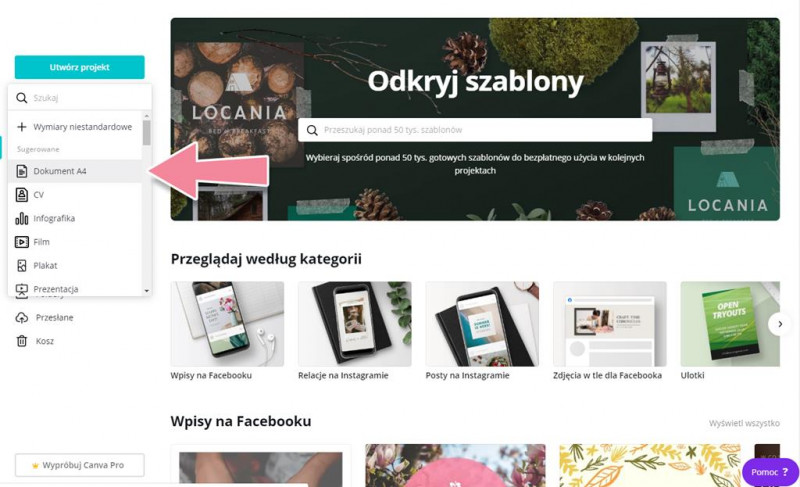Open the Film video icon option

21,242
